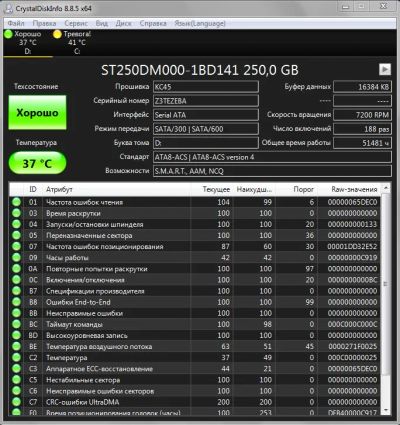Click the 37 °C temperature button
The image size is (400, 425).
tap(37, 163)
